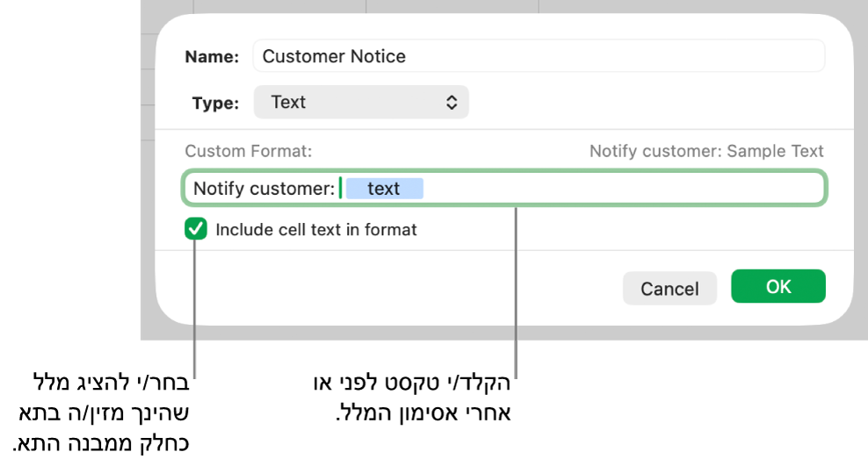Click the "Include cell text in format" label
Image resolution: width=868 pixels, height=459 pixels.
tap(316, 230)
